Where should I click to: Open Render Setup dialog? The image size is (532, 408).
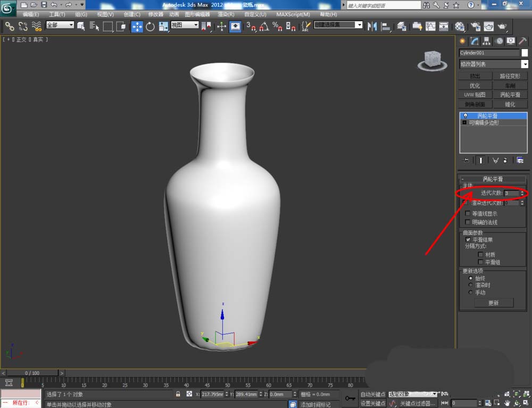click(475, 26)
